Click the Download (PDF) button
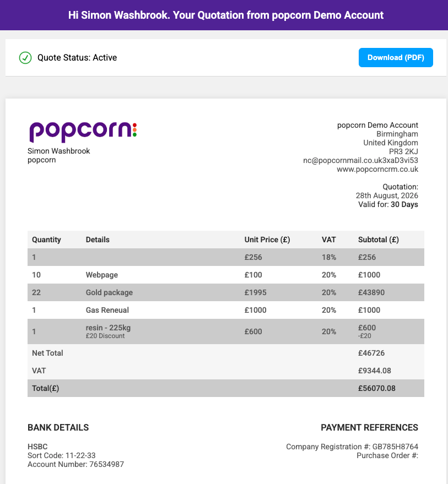This screenshot has width=448, height=484. pos(396,57)
